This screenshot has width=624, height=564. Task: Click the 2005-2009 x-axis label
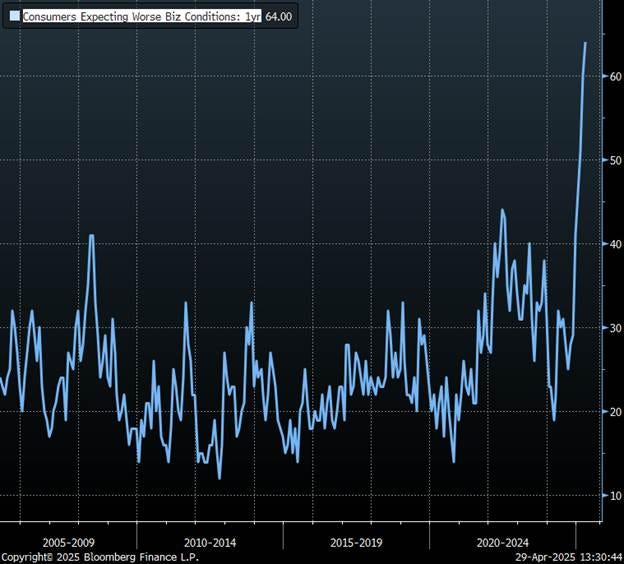tap(68, 543)
